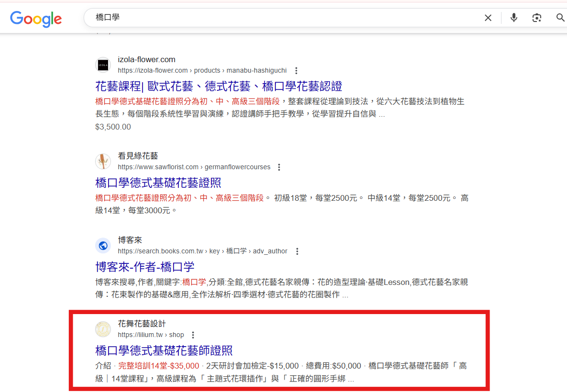Open search by image camera icon
Image resolution: width=567 pixels, height=392 pixels.
[536, 18]
